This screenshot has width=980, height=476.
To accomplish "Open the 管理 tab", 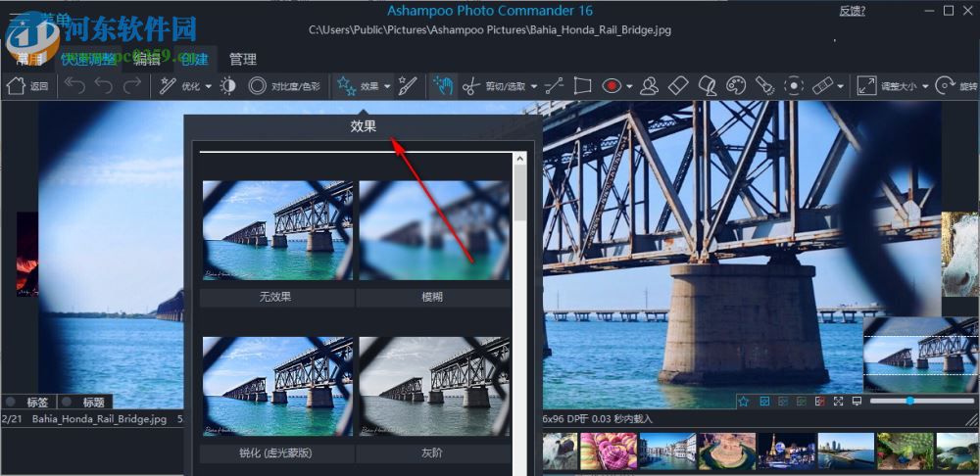I will pyautogui.click(x=243, y=60).
